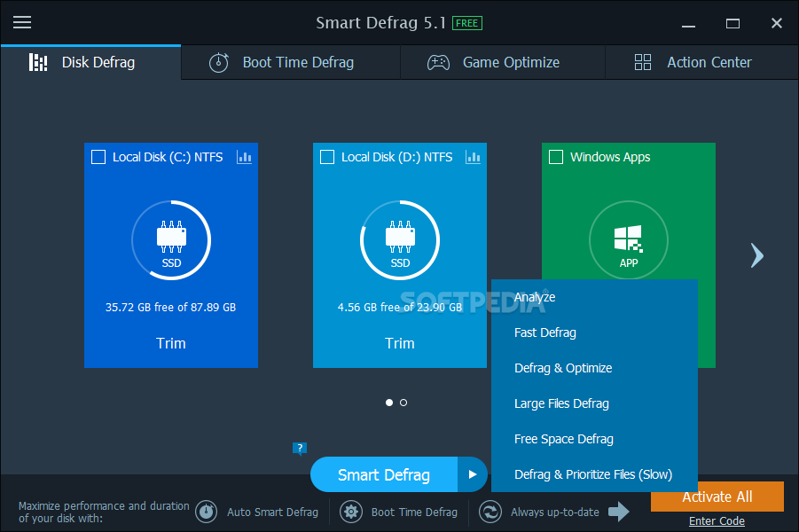Click the SSD chip icon for disk D:
The image size is (799, 532).
[400, 237]
